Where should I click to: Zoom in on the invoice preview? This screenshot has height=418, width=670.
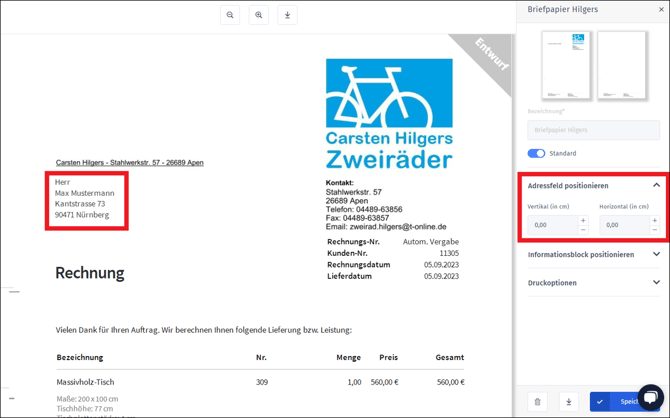[x=259, y=15]
